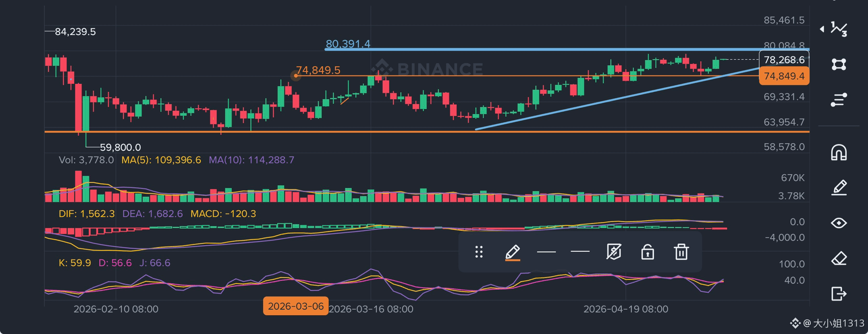Select the shape nodes drawing tool

(x=839, y=64)
